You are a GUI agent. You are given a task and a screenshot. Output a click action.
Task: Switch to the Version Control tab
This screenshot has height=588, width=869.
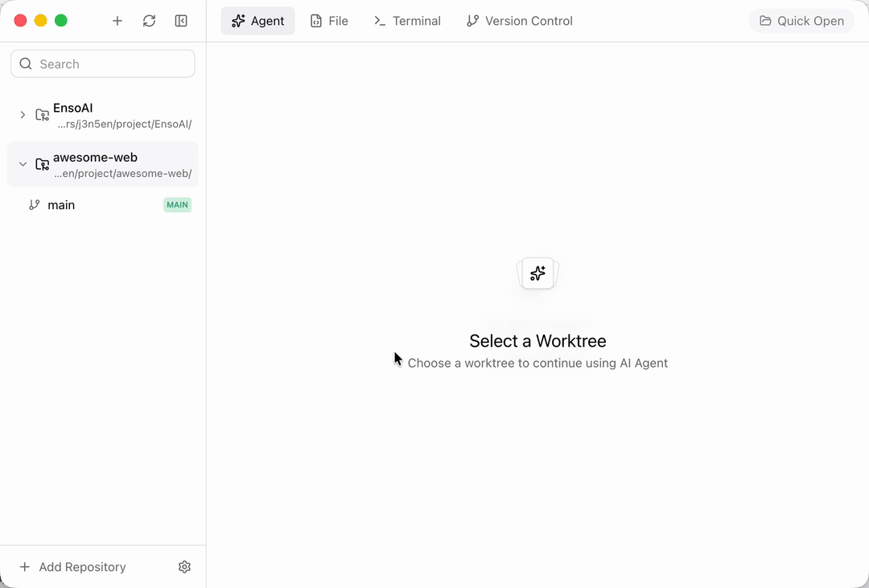518,20
